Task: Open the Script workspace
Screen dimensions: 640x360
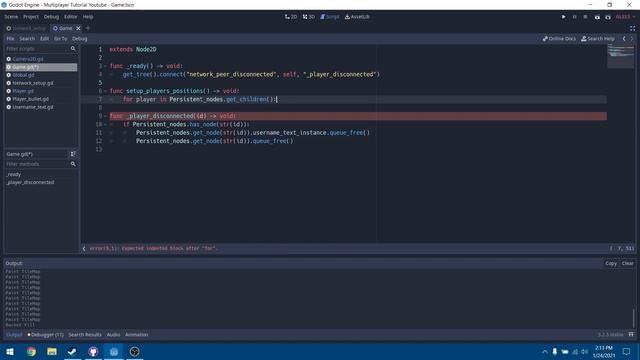Action: coord(330,17)
